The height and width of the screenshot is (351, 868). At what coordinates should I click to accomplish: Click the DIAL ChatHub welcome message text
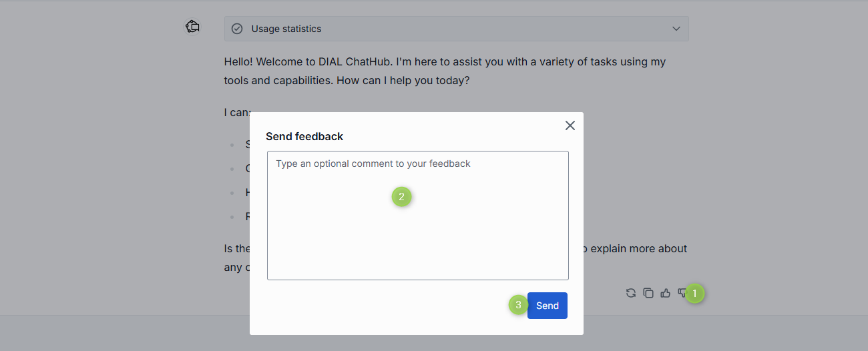(445, 71)
